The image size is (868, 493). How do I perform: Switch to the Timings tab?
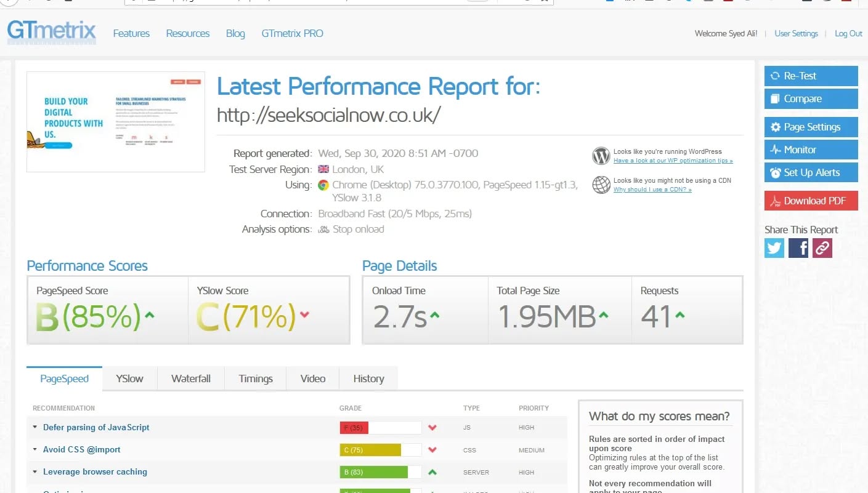click(256, 379)
